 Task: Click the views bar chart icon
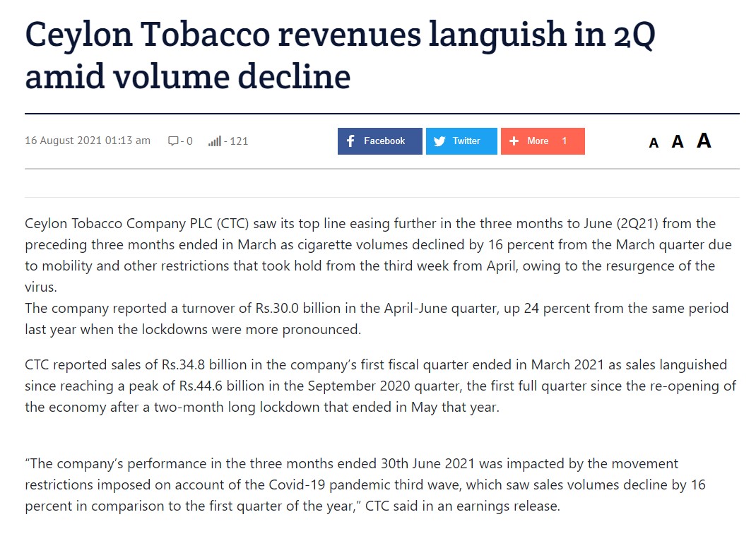(214, 141)
